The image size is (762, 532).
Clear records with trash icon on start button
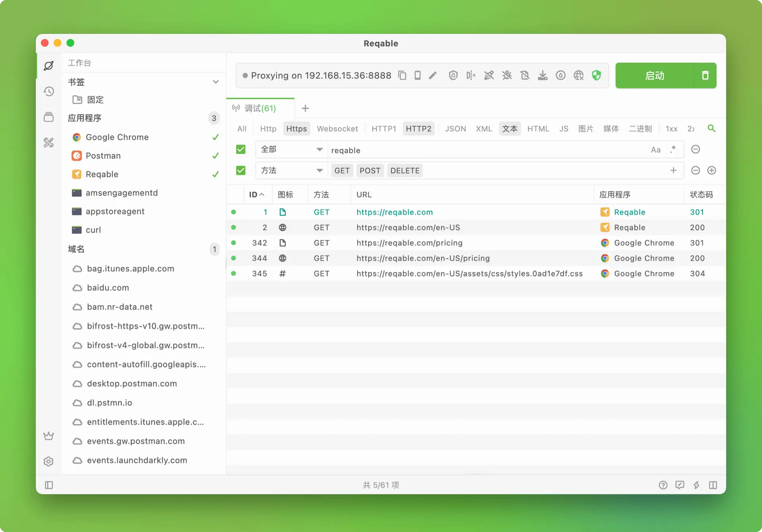click(x=705, y=75)
